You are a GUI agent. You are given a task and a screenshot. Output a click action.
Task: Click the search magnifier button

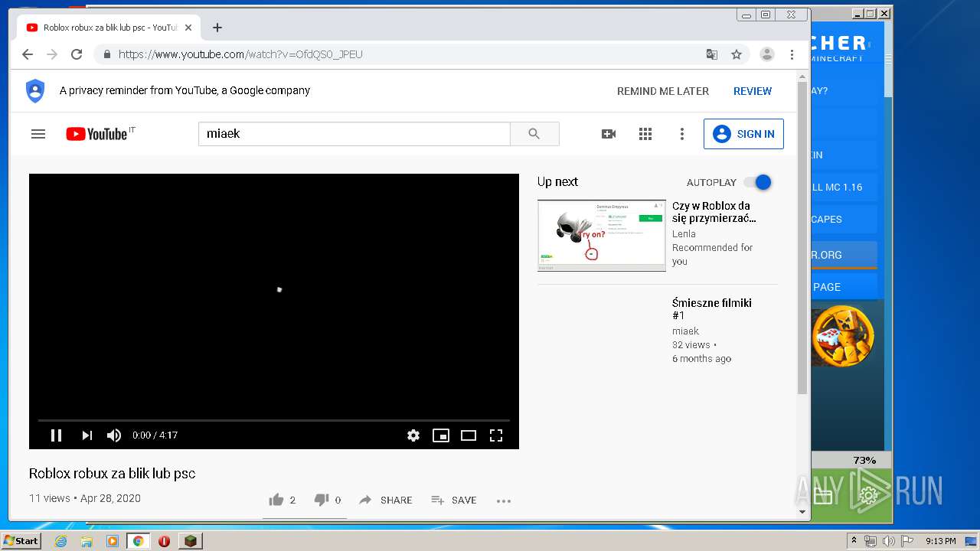coord(534,134)
